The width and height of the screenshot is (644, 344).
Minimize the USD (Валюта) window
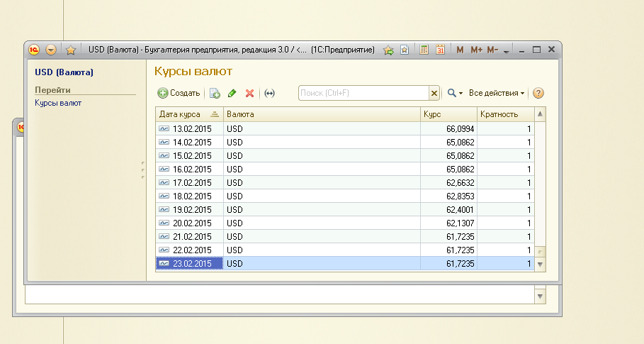pyautogui.click(x=521, y=50)
